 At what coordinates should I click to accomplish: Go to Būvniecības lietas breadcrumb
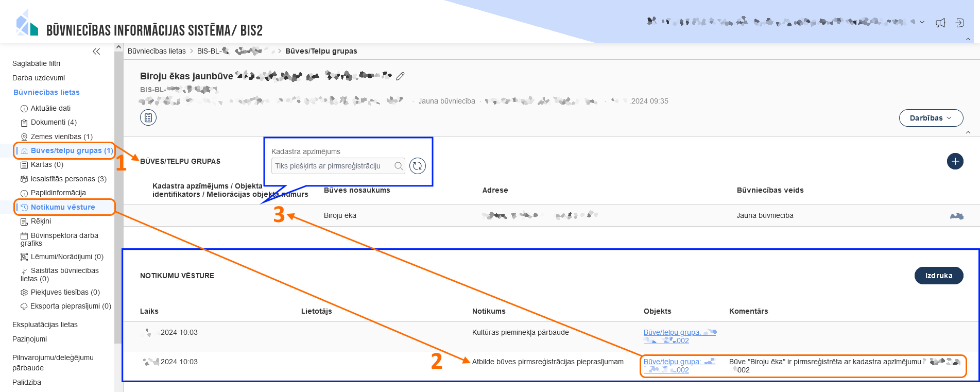click(157, 51)
